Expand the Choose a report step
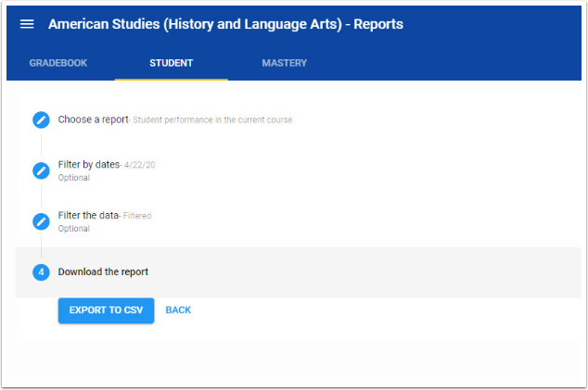 [93, 120]
